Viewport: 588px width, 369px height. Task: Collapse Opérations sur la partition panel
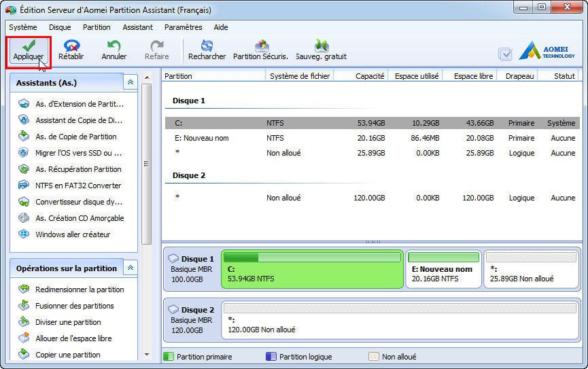pyautogui.click(x=131, y=268)
